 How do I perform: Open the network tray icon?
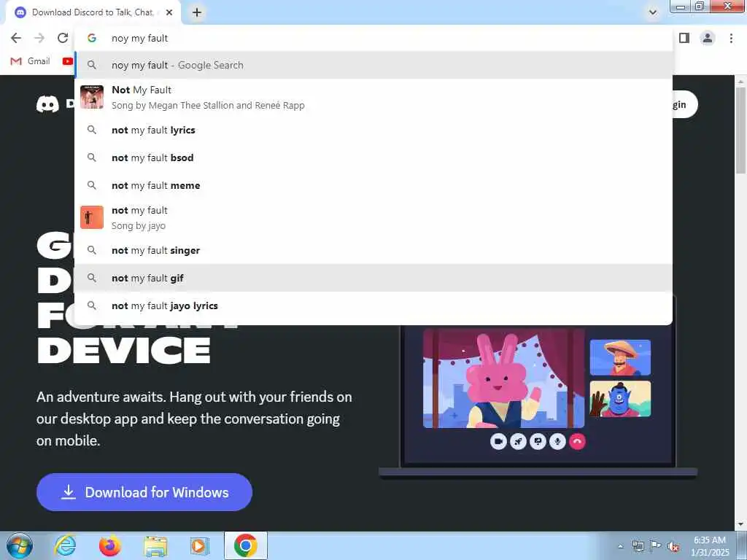(638, 546)
